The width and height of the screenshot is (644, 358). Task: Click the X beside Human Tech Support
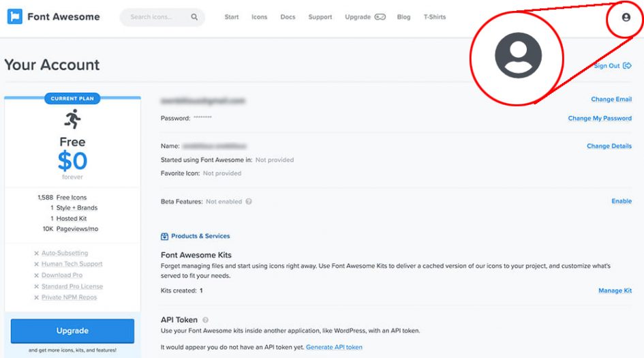tap(37, 265)
